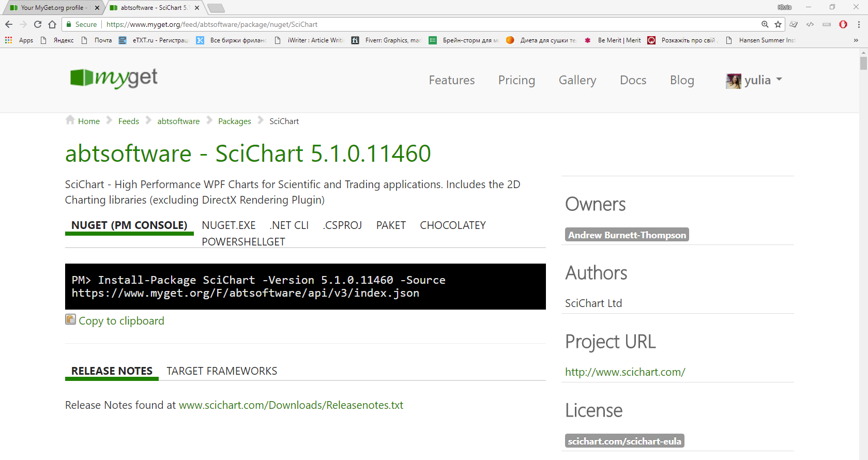Click the red Opera extension icon
This screenshot has width=868, height=460.
[843, 24]
